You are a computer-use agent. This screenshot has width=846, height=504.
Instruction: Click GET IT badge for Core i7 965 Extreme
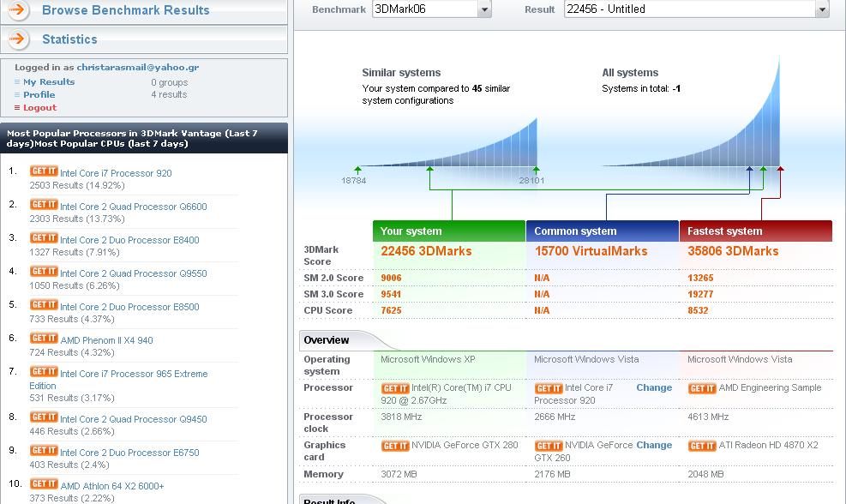44,372
